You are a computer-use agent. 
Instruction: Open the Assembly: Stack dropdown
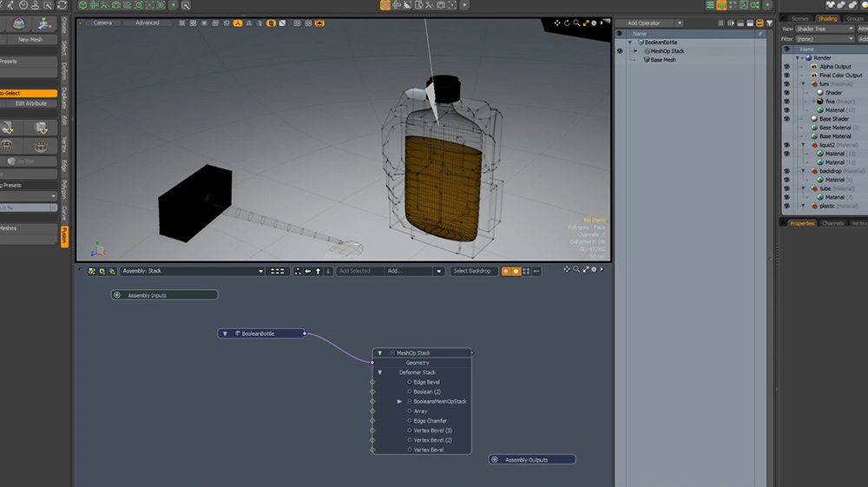(192, 271)
